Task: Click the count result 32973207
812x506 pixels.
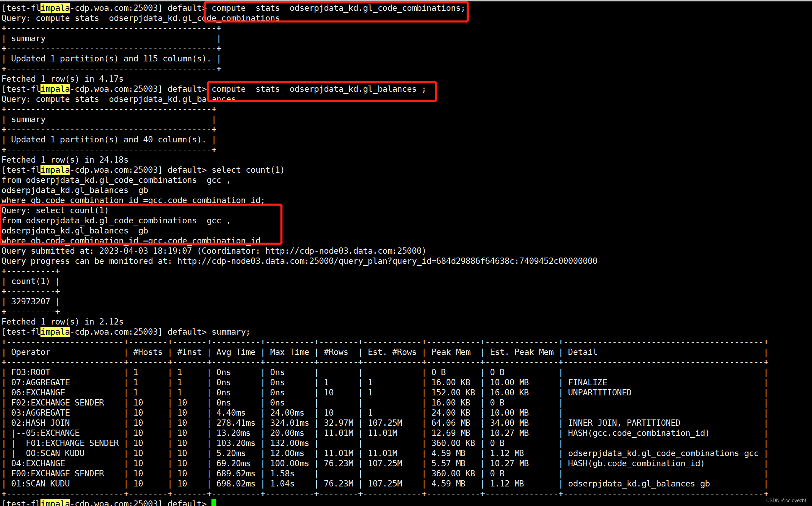Action: (31, 302)
